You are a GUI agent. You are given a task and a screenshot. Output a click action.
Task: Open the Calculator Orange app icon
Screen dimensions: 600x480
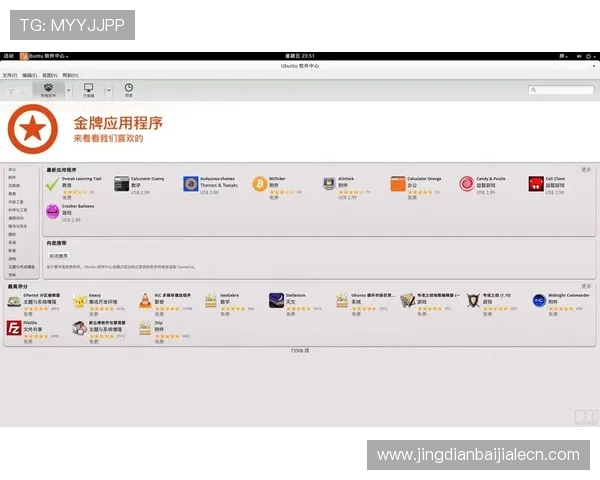click(398, 184)
